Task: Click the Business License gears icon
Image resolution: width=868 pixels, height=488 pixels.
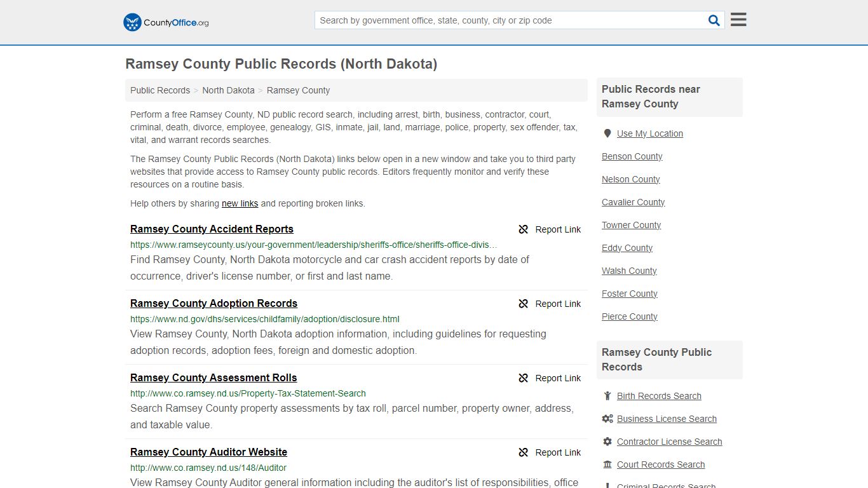Action: [x=607, y=419]
